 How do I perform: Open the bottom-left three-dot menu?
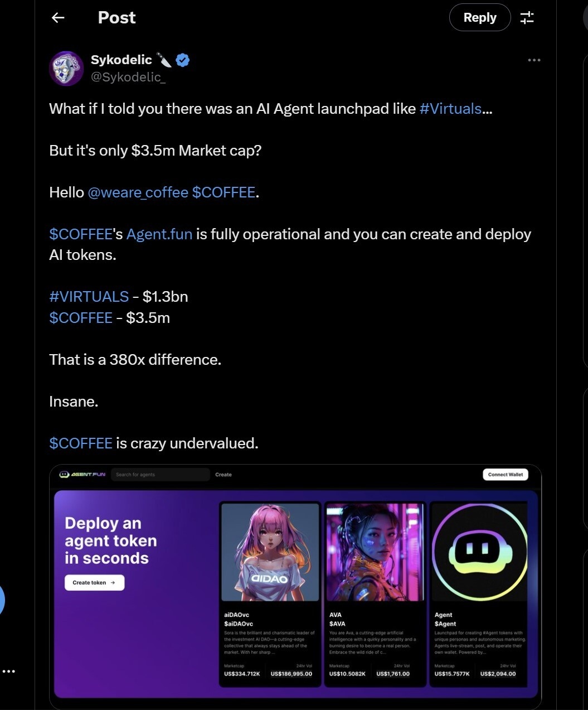point(8,671)
